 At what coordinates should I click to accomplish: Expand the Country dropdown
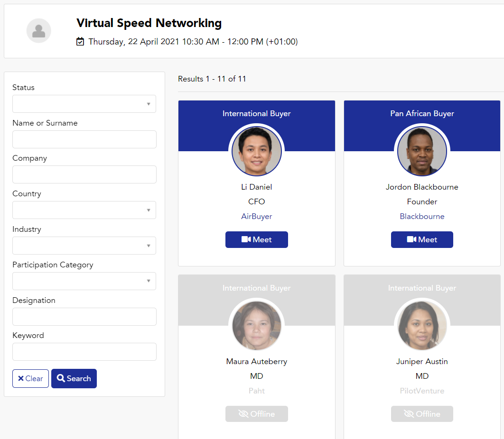pyautogui.click(x=84, y=210)
